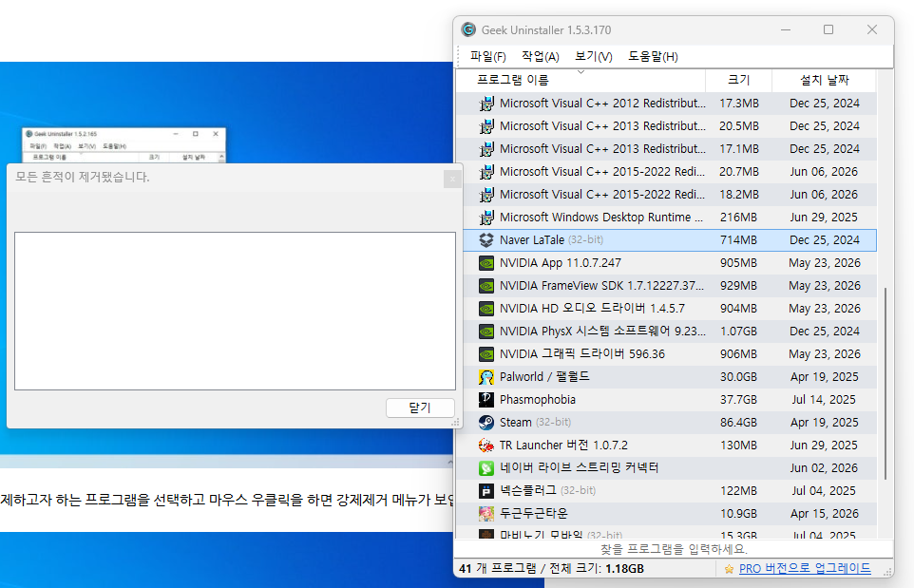This screenshot has width=914, height=588.
Task: Click the NVIDIA App 11.0.7.247 icon
Action: pos(486,263)
